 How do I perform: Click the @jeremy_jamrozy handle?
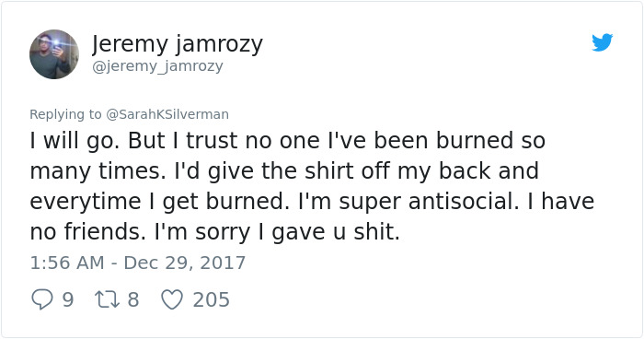157,65
